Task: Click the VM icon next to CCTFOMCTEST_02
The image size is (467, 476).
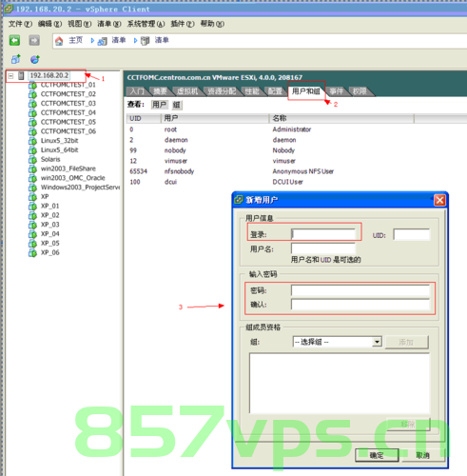Action: [32, 94]
